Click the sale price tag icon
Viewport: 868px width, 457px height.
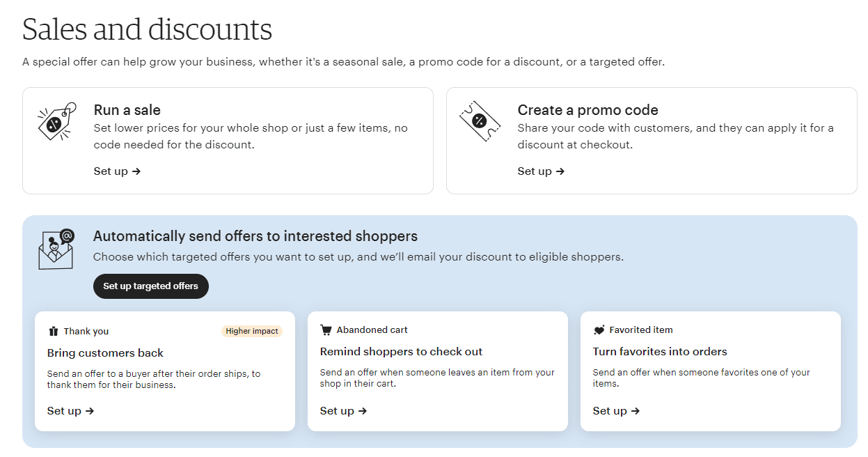(56, 121)
